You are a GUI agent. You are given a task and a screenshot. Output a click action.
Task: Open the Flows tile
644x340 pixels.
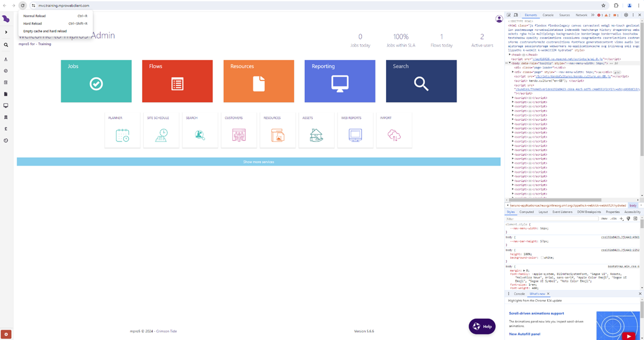pyautogui.click(x=177, y=81)
